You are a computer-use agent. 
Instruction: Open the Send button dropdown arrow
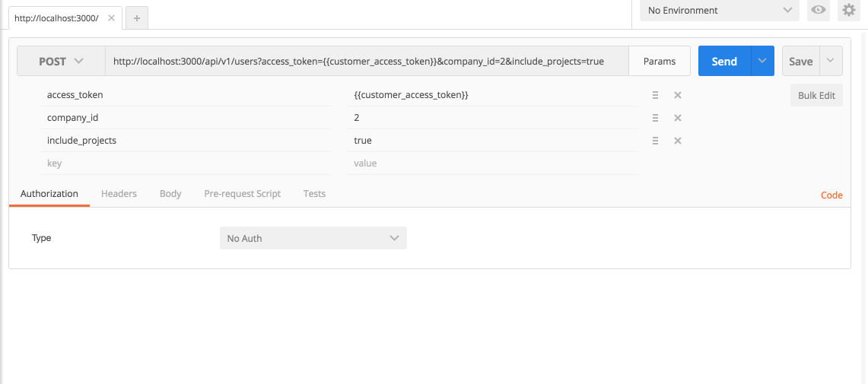pos(762,61)
